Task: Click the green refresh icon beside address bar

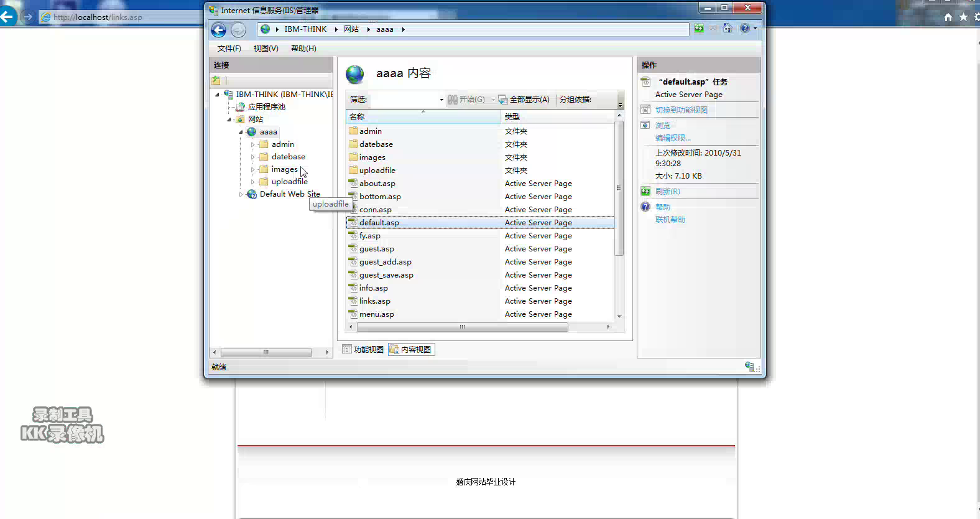Action: [699, 29]
